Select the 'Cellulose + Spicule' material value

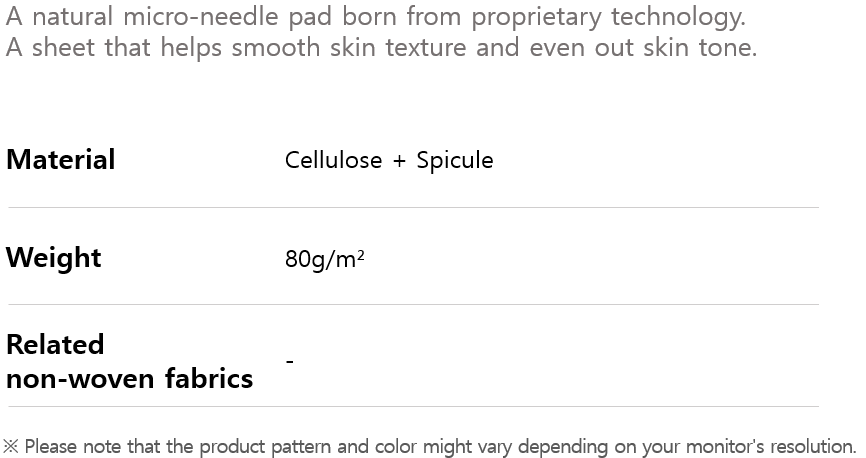(389, 161)
